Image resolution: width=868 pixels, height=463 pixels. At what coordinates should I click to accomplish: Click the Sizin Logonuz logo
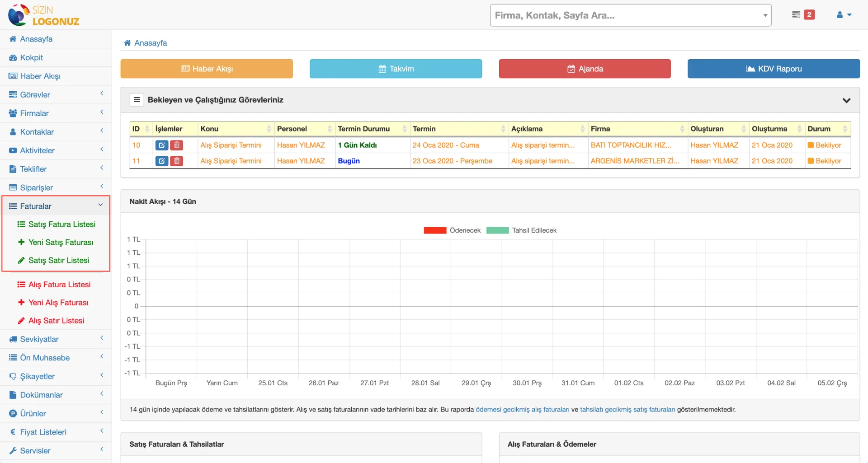pos(44,15)
